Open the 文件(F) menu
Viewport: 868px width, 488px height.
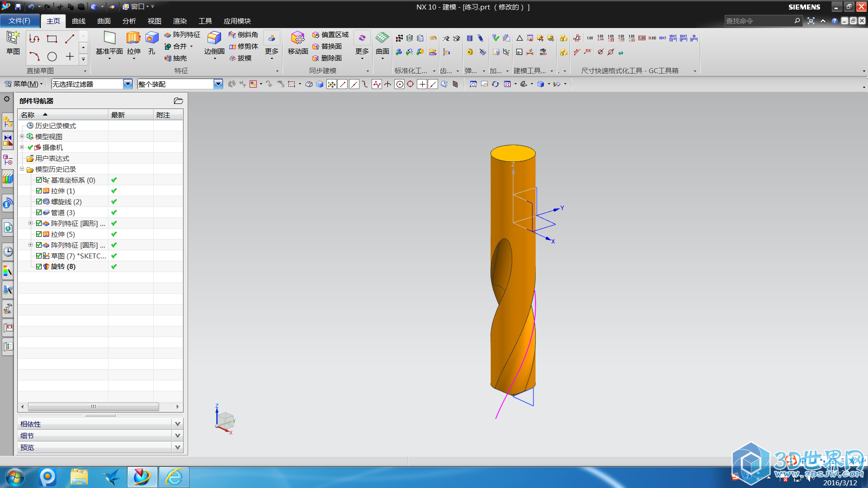(19, 21)
